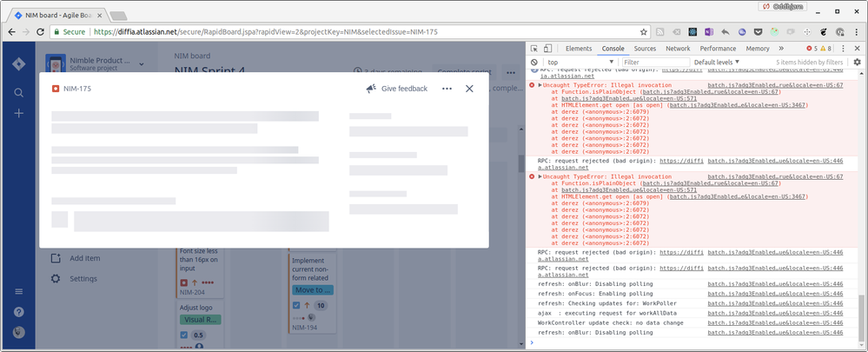Click the RSS feed extension icon
Viewport: 868px width, 352px height.
pos(659,32)
